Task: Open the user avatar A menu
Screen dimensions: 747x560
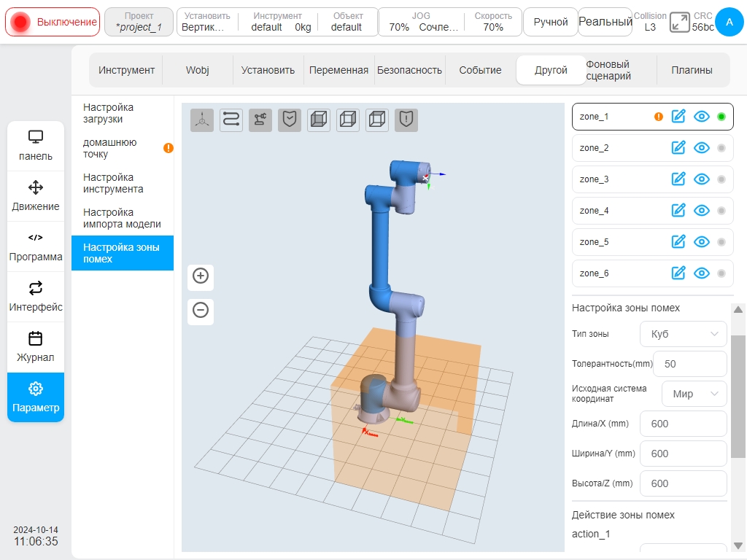Action: (x=729, y=22)
